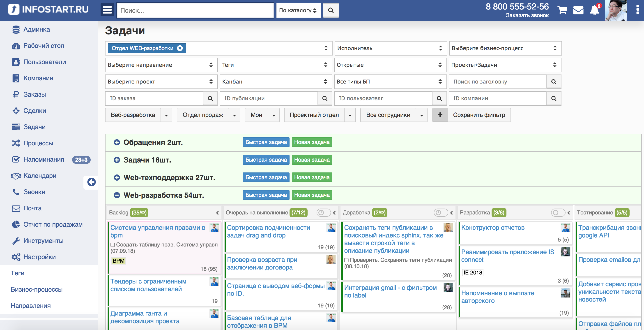
Task: Focus the main Поиск... input field
Action: [x=195, y=10]
